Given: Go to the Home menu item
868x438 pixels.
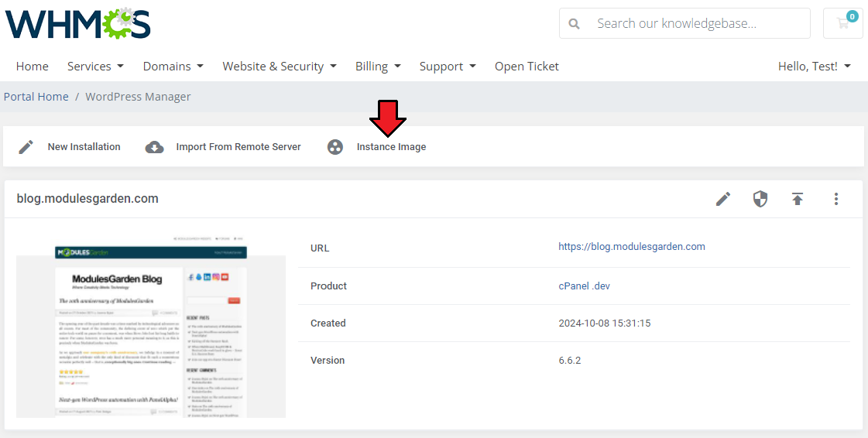Looking at the screenshot, I should coord(32,67).
